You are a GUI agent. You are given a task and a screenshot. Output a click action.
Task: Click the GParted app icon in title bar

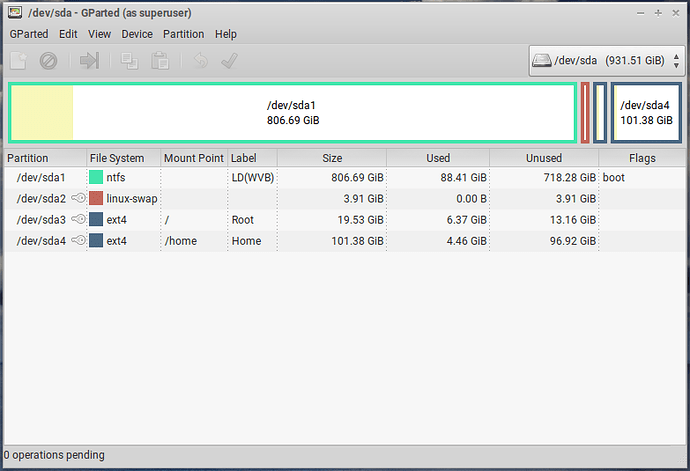coord(15,13)
